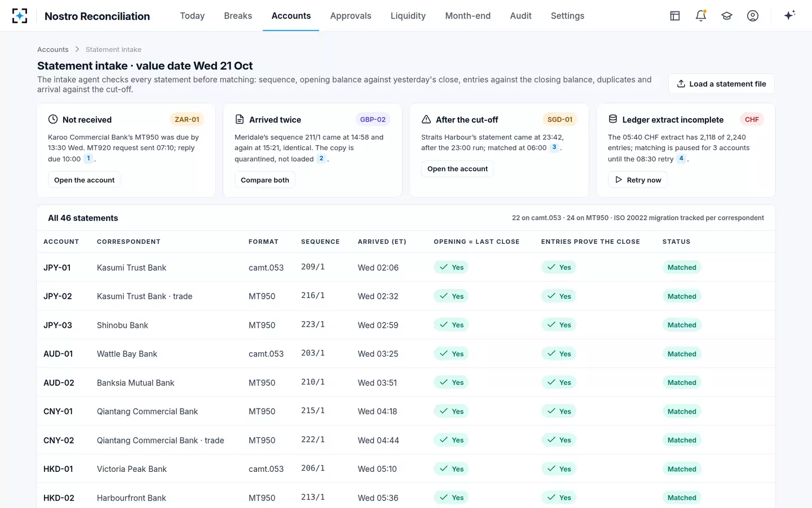Open the Month-end tab
The width and height of the screenshot is (812, 508).
coord(468,16)
